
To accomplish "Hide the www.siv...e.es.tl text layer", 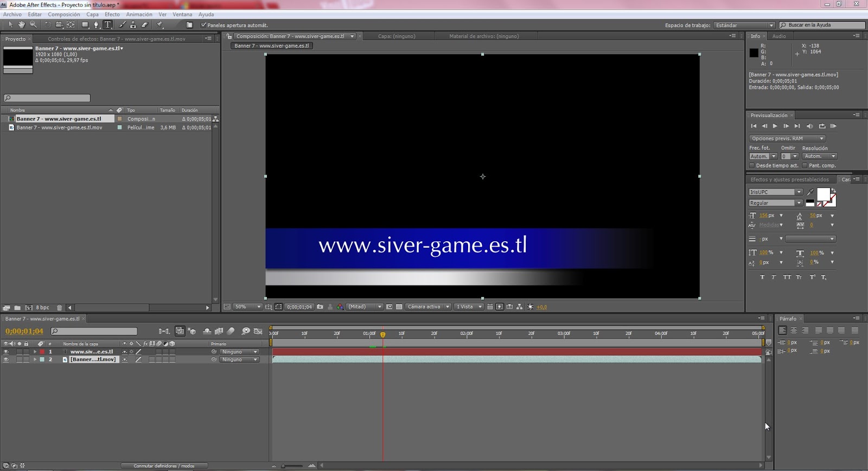I will 6,352.
